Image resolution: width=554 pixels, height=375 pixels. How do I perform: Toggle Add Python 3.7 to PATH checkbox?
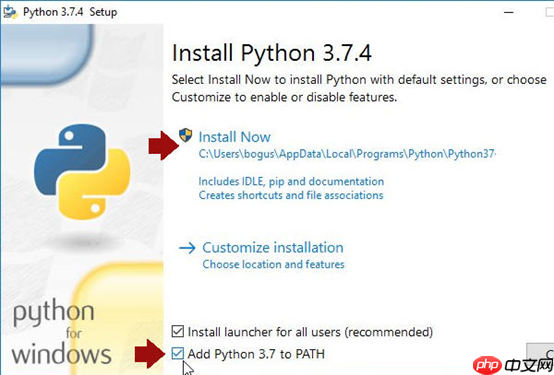click(x=178, y=353)
